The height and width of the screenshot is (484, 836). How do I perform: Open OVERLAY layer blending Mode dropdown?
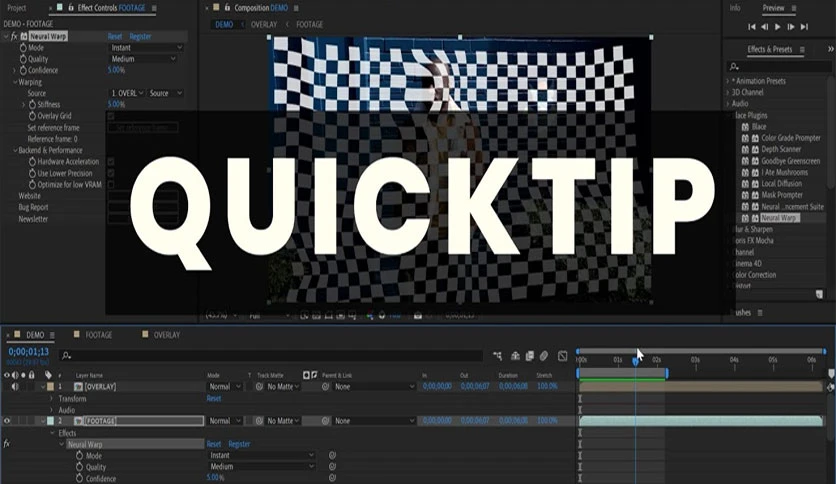(x=224, y=387)
